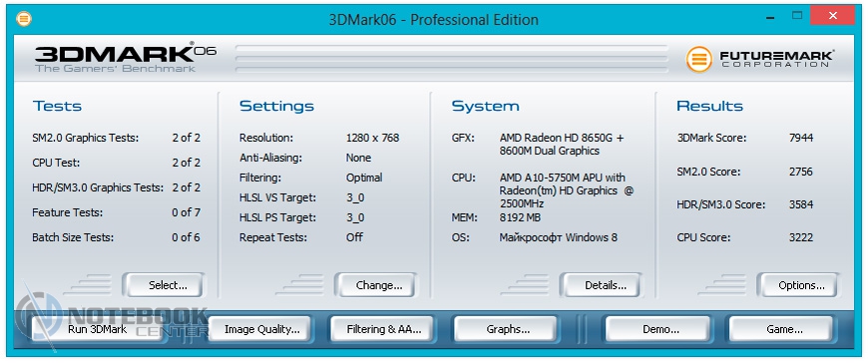The height and width of the screenshot is (363, 868).
Task: Close the 3DMark06 window
Action: tap(832, 16)
